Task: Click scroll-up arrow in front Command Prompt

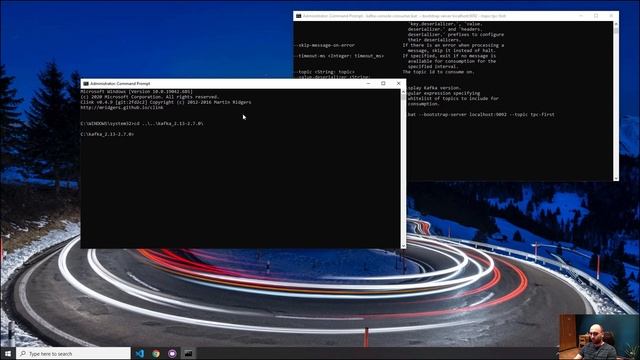Action: [x=403, y=92]
